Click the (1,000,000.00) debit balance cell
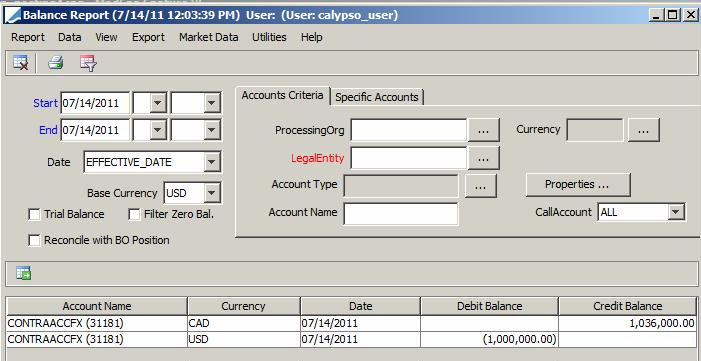The width and height of the screenshot is (701, 361). coord(489,340)
